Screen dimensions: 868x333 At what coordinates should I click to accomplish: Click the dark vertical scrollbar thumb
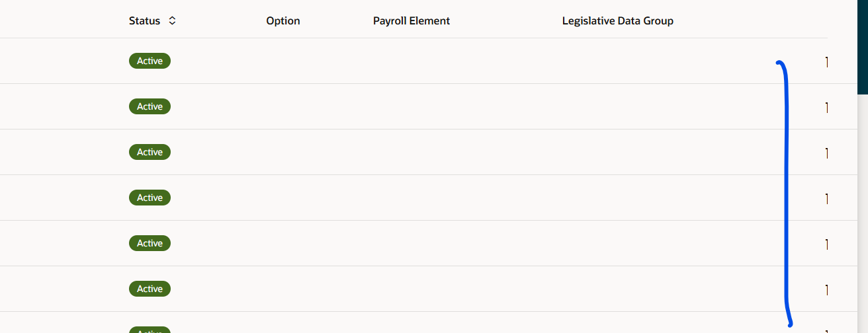[863, 46]
